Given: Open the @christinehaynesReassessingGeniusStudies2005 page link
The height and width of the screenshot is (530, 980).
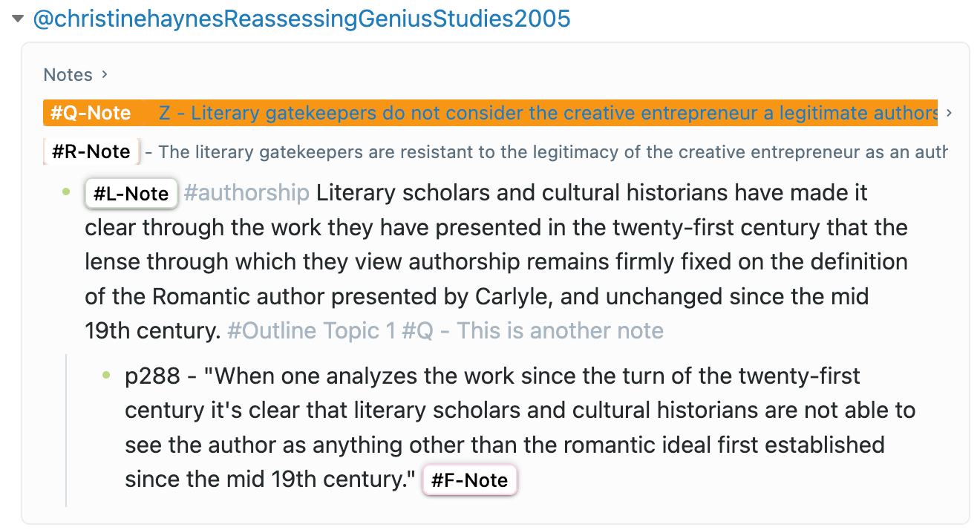Looking at the screenshot, I should [301, 19].
